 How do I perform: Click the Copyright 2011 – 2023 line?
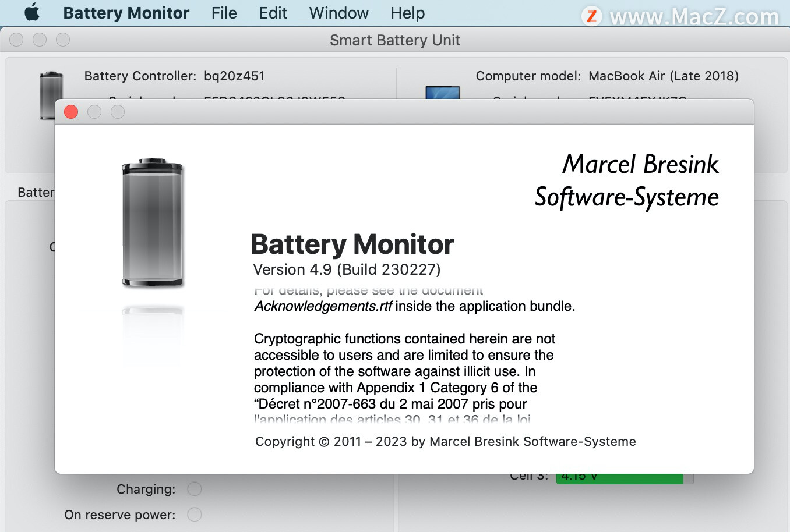pyautogui.click(x=446, y=441)
